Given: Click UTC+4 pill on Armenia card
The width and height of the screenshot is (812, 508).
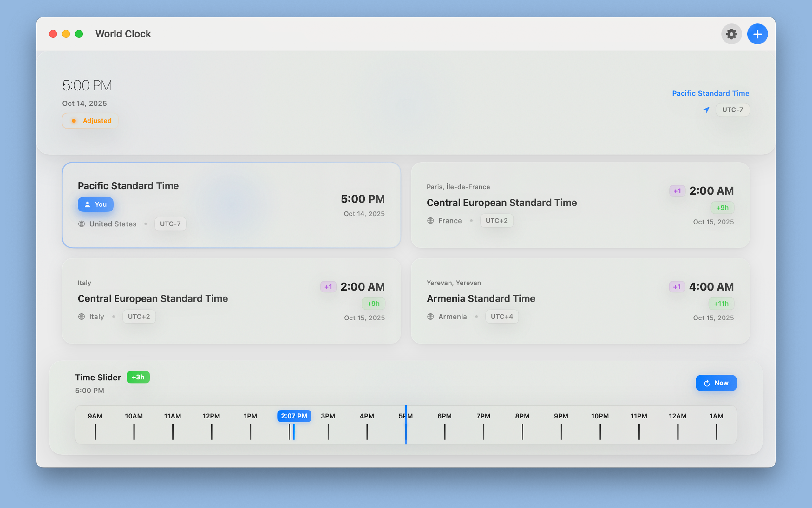Looking at the screenshot, I should tap(502, 317).
